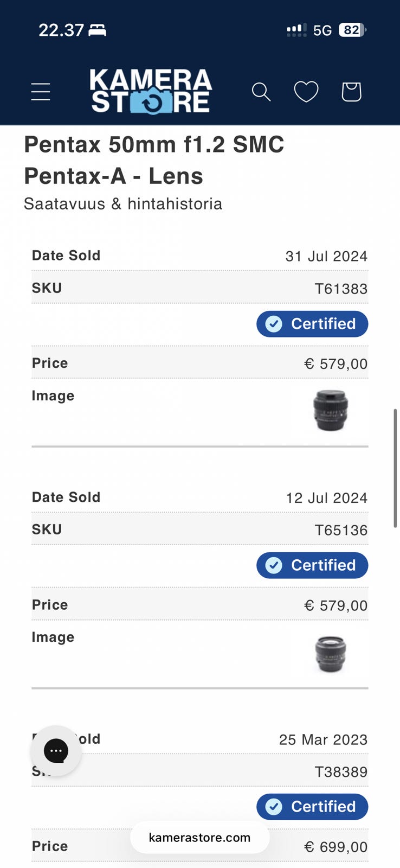400x868 pixels.
Task: Click Certified badge for SKU T38389
Action: tap(312, 807)
